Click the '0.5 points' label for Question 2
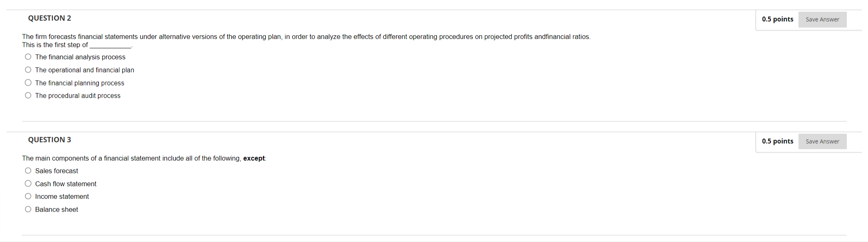Viewport: 868px width, 242px height. [x=778, y=19]
